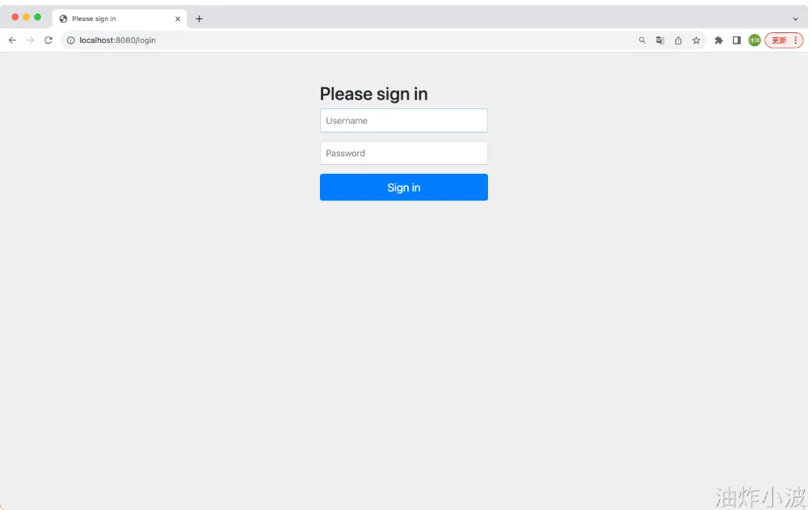Image resolution: width=812 pixels, height=510 pixels.
Task: Click the blue Sign in button
Action: click(x=404, y=187)
